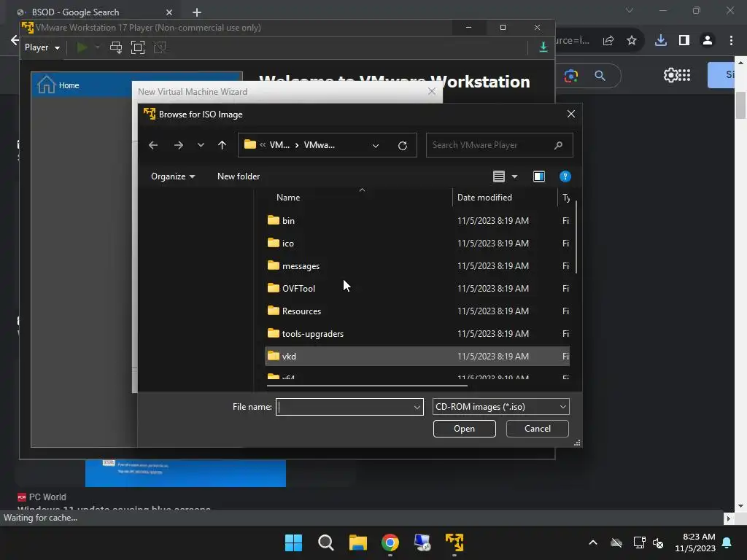The width and height of the screenshot is (747, 560).
Task: Open taskbar clock and calendar
Action: point(695,542)
